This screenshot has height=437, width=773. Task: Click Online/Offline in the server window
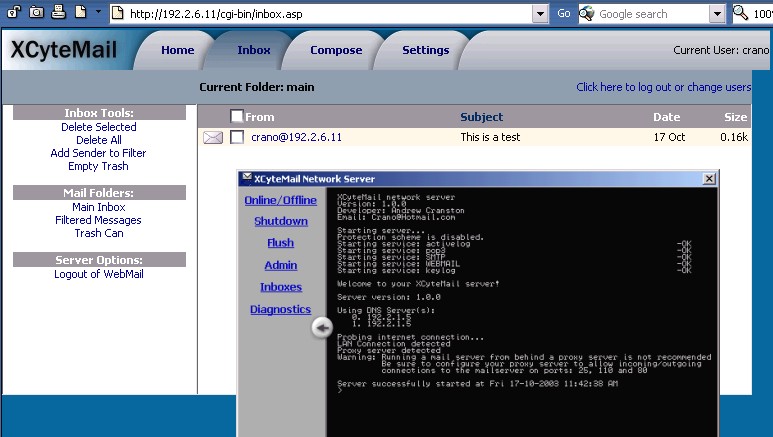click(280, 200)
